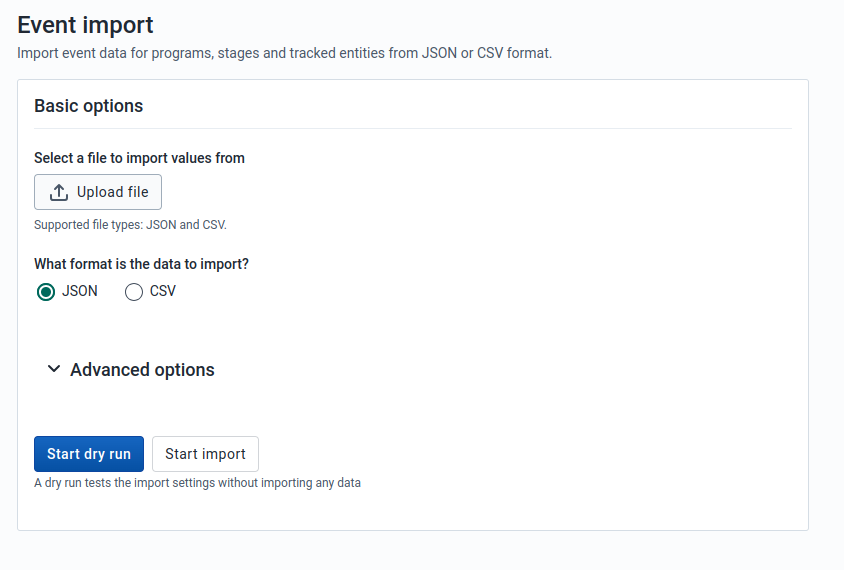The width and height of the screenshot is (844, 570).
Task: Click the dry run explanation text
Action: pos(197,483)
